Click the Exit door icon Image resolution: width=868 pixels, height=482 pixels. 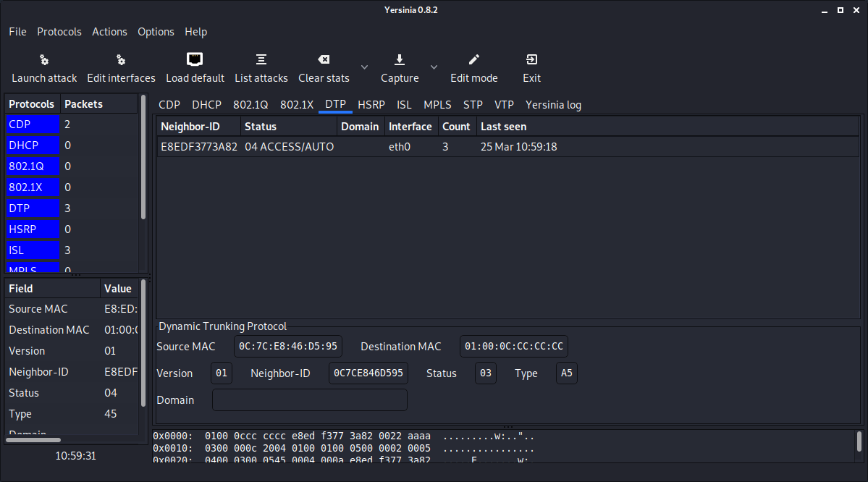coord(531,59)
